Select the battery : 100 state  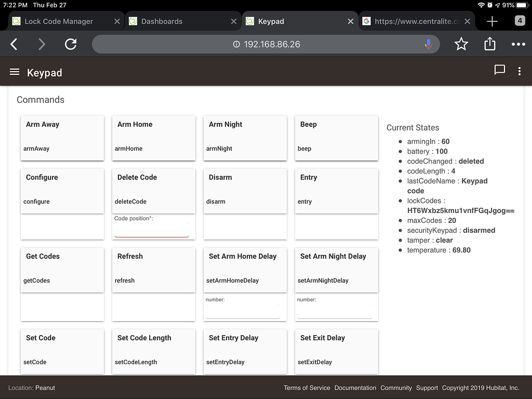click(x=427, y=151)
